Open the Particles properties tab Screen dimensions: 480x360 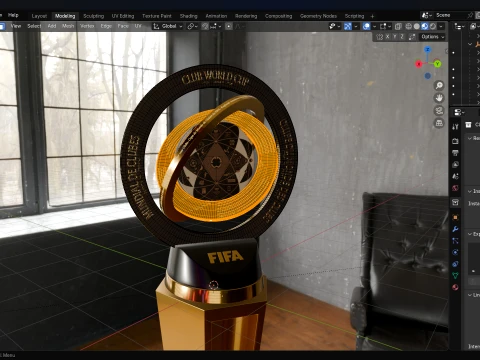tap(455, 241)
